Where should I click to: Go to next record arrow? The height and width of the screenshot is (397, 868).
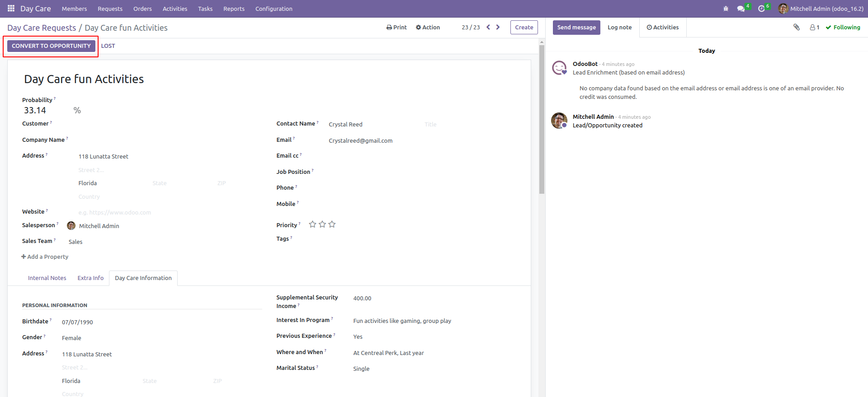click(x=498, y=27)
